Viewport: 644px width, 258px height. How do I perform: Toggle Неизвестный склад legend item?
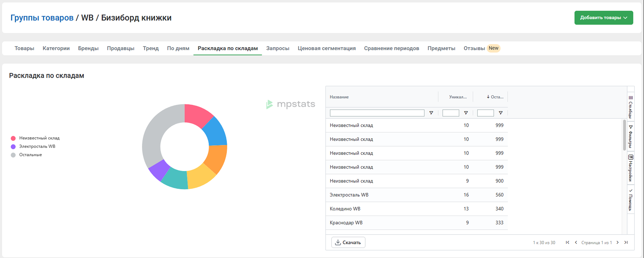[x=39, y=138]
